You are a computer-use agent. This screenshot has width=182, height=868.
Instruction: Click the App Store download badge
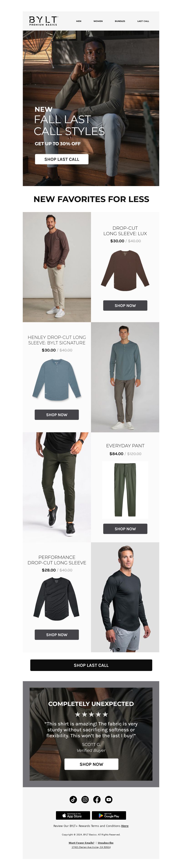point(73,815)
